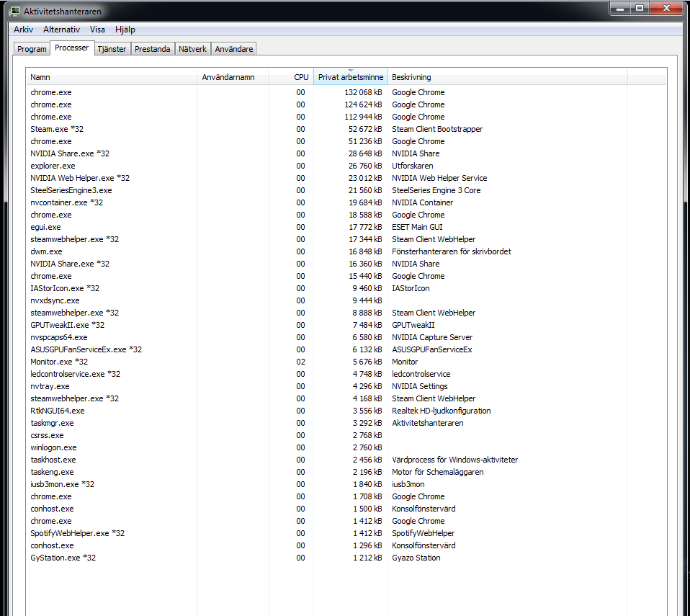Maximize the Aktivitetshanteraren window
This screenshot has height=616, width=690.
pos(640,8)
